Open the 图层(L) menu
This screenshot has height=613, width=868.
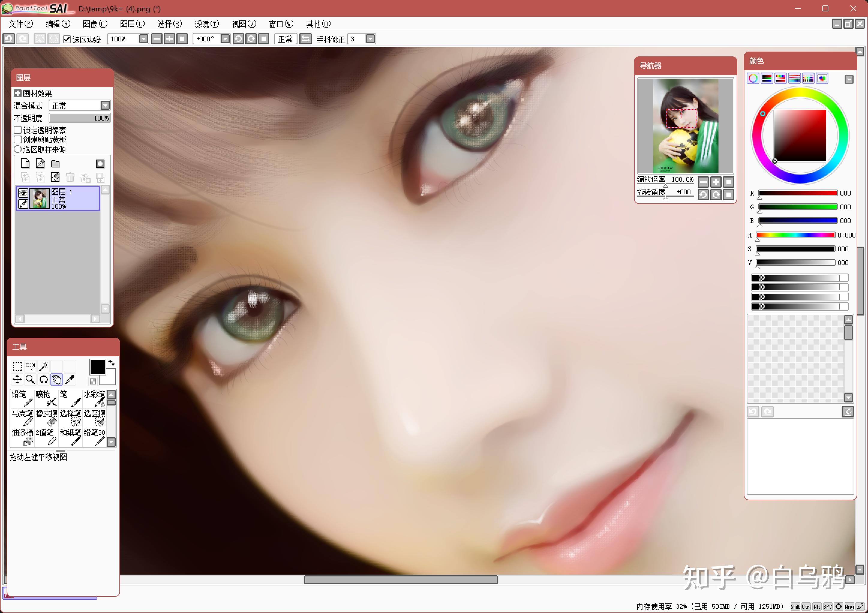click(132, 24)
